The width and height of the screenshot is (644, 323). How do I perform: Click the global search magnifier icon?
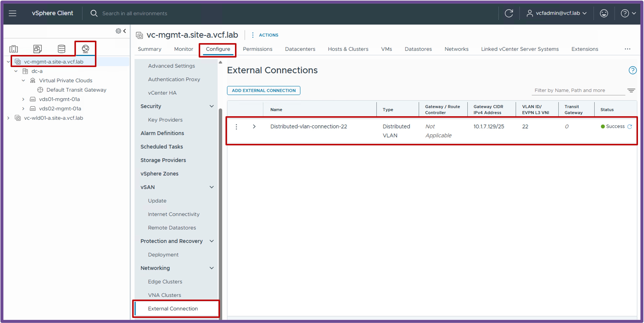coord(94,13)
